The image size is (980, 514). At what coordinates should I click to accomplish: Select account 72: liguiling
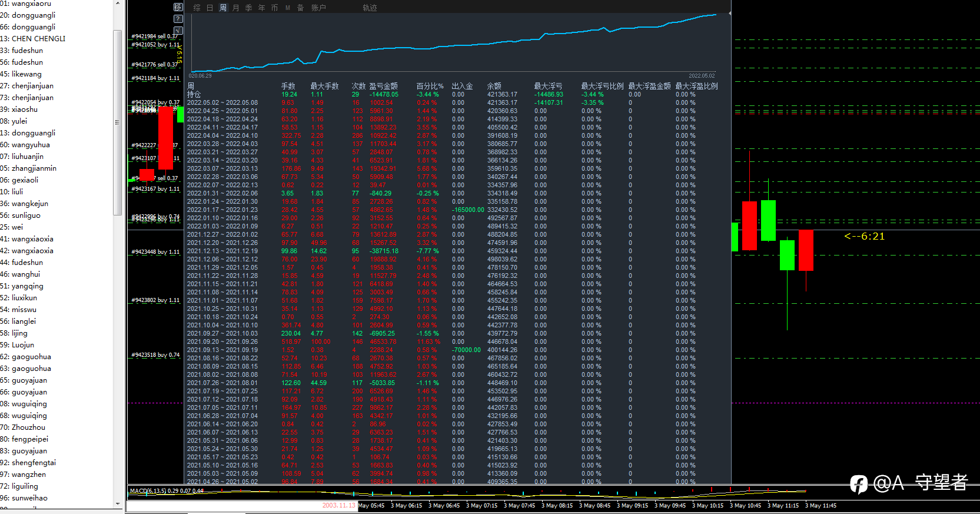click(19, 486)
